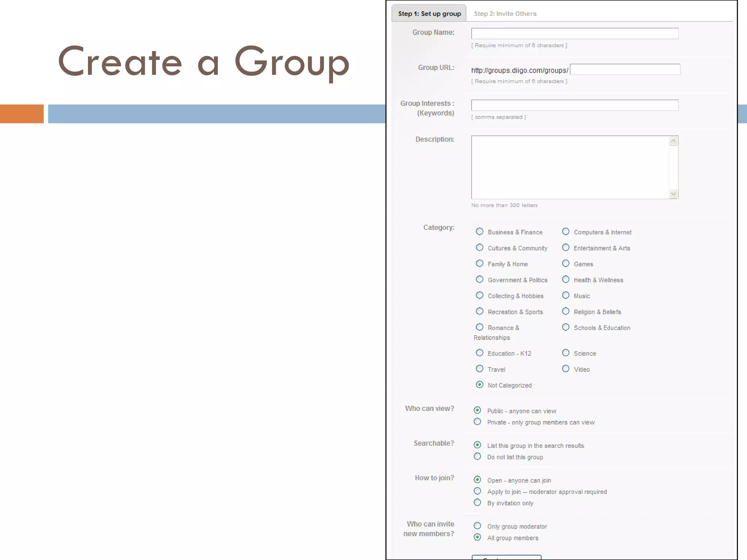
Task: Switch to Step 2: Invite Others tab
Action: [x=505, y=14]
